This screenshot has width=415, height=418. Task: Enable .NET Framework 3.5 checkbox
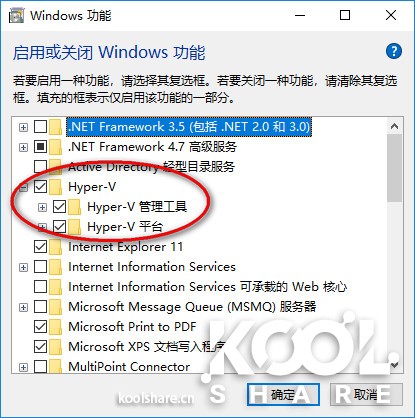[40, 127]
